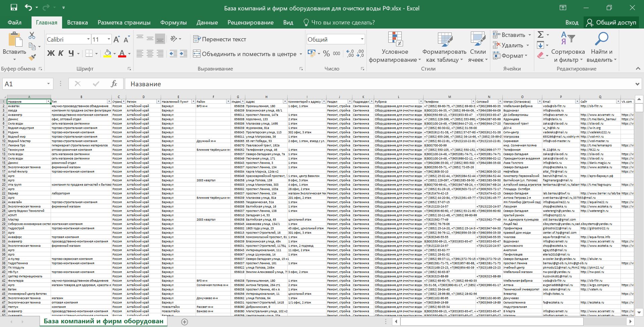This screenshot has height=327, width=644.
Task: Click the percent style icon
Action: [x=326, y=54]
